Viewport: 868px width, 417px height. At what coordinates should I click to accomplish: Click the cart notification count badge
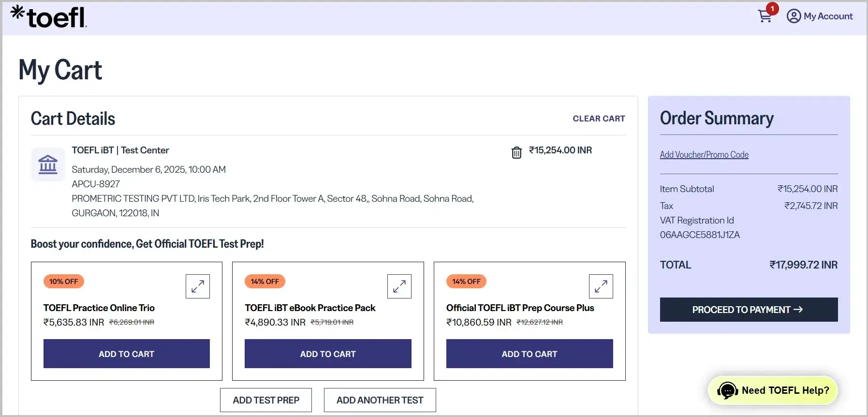[x=772, y=9]
